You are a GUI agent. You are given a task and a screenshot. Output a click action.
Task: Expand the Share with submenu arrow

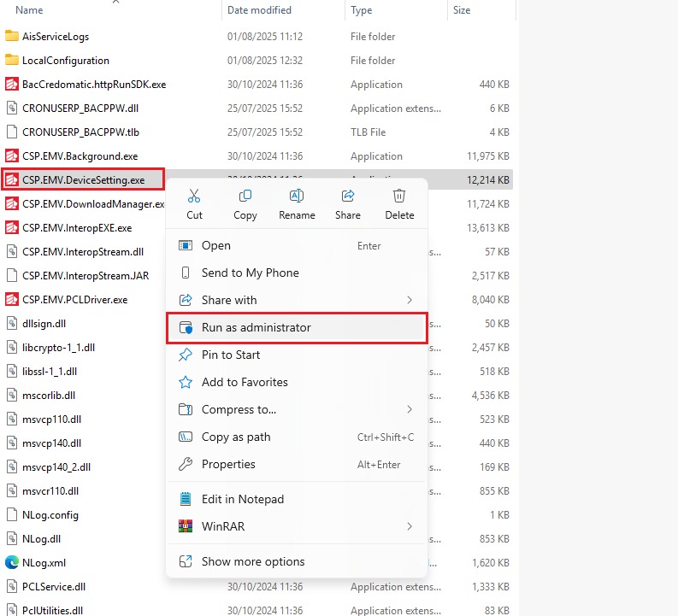pos(410,300)
